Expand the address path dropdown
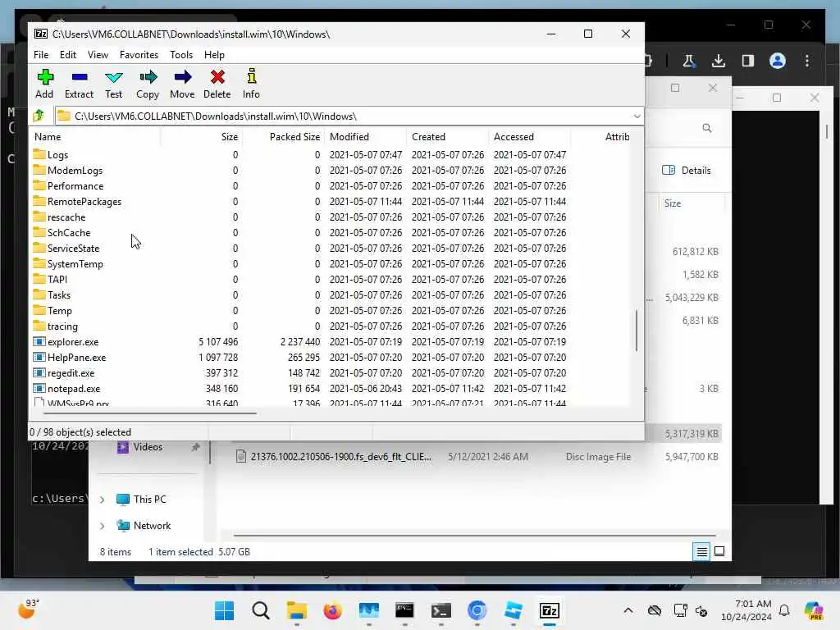This screenshot has height=630, width=840. (x=637, y=116)
